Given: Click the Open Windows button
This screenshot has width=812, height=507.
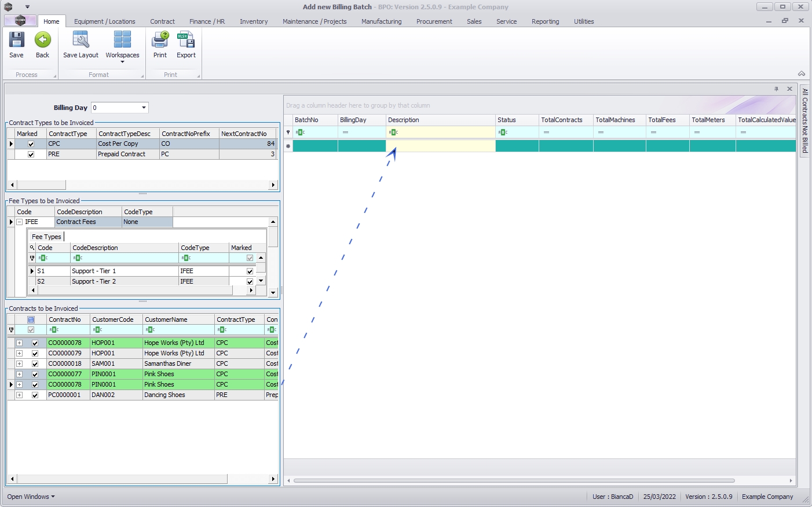Looking at the screenshot, I should click(31, 497).
